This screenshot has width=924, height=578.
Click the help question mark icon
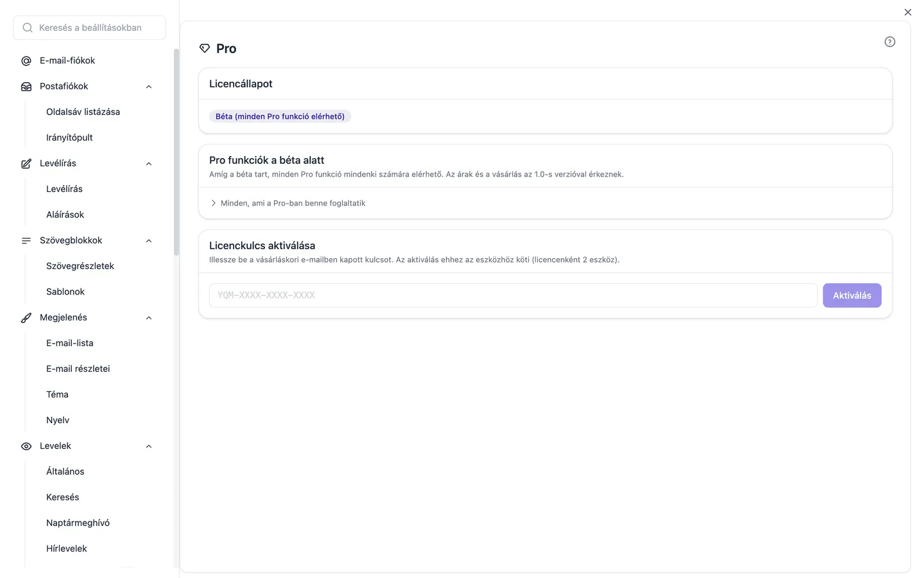[x=889, y=42]
